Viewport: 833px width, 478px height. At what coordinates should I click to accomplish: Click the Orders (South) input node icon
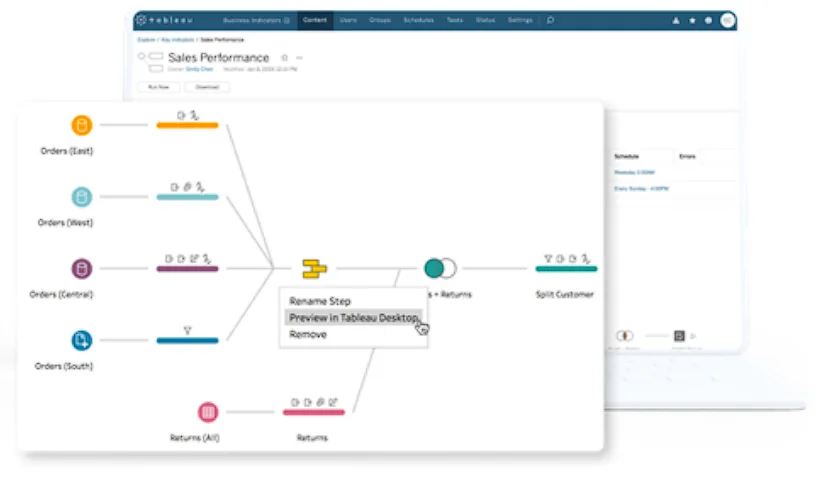click(82, 340)
